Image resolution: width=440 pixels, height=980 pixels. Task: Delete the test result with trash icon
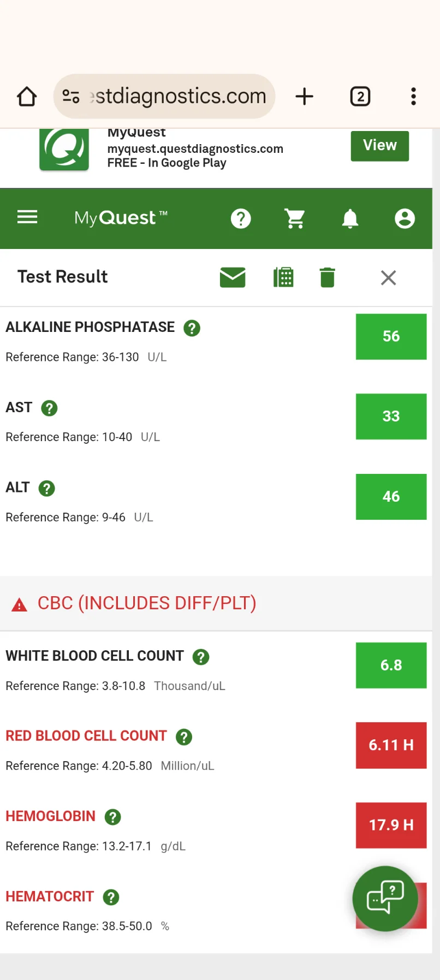click(x=328, y=277)
